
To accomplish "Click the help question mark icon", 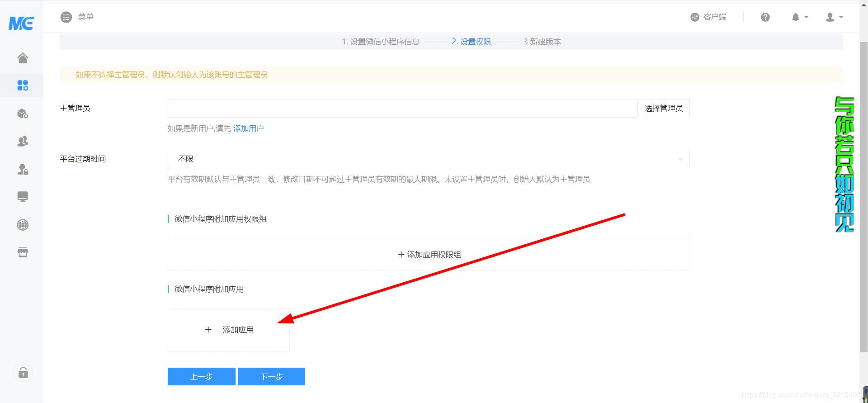I will (765, 17).
